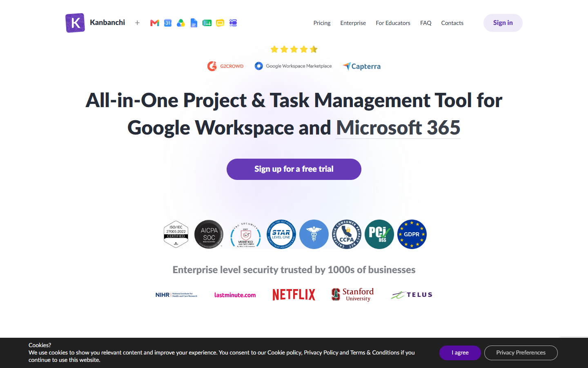Viewport: 588px width, 368px height.
Task: Open the Privacy Policy link
Action: click(x=321, y=352)
